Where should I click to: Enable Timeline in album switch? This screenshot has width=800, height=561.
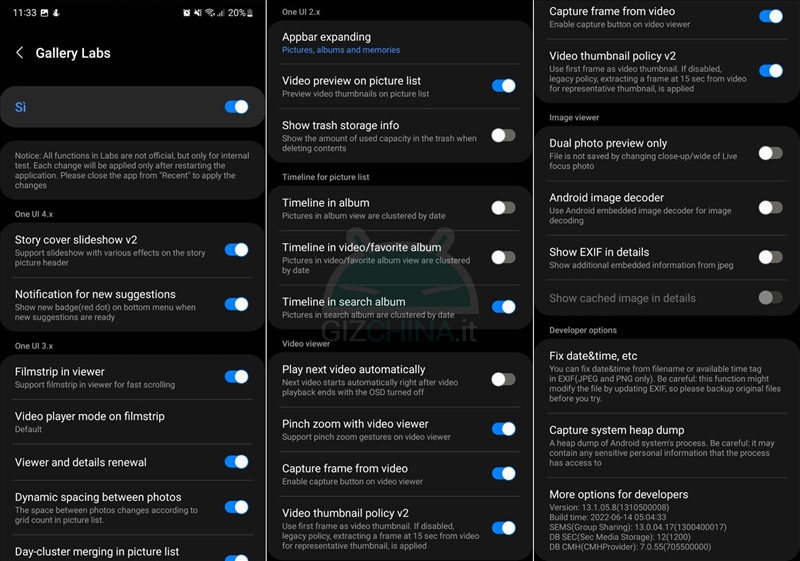[x=504, y=208]
